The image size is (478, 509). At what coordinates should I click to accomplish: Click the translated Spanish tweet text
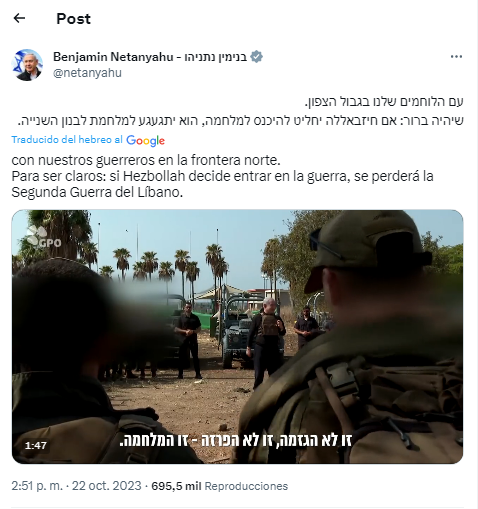point(222,176)
